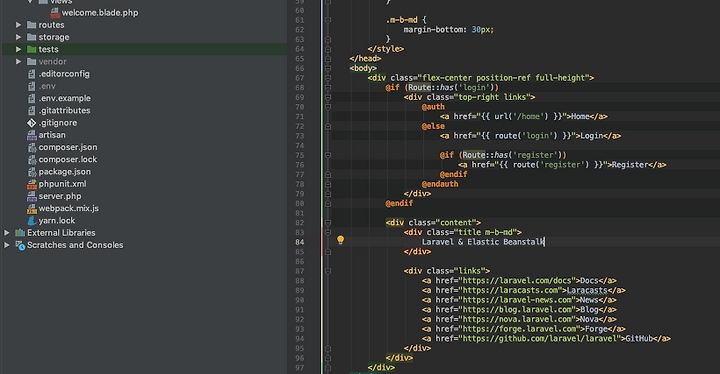The width and height of the screenshot is (720, 374).
Task: Click the welcome.blade.php file icon
Action: click(x=55, y=13)
